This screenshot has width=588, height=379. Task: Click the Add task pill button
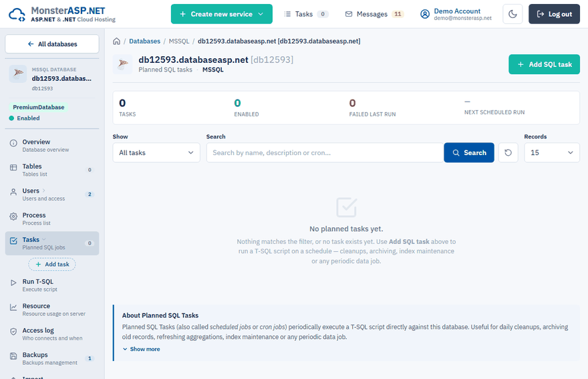(52, 264)
